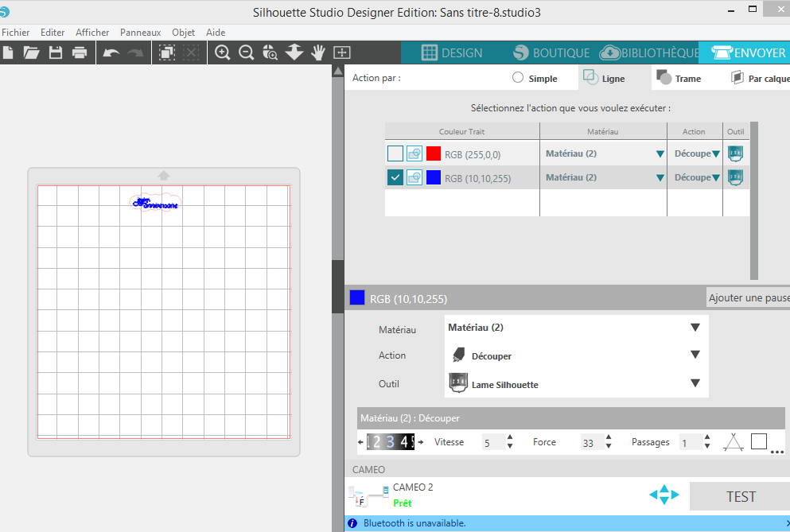Expand Matériau dropdown in the blue row

point(660,178)
